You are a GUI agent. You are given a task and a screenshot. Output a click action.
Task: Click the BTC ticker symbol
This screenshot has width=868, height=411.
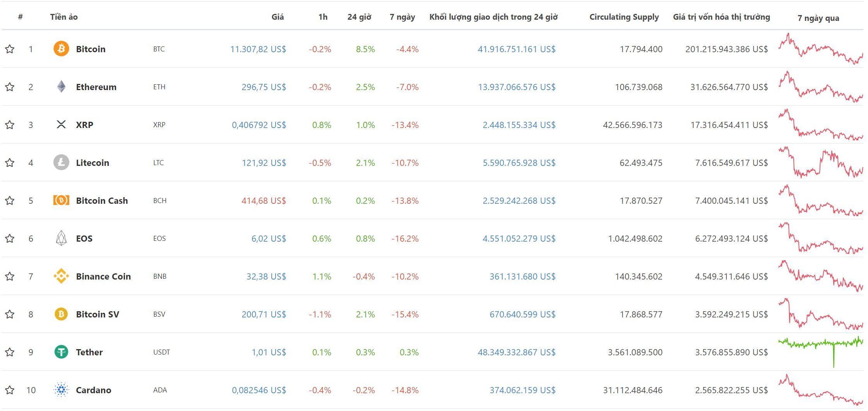(x=159, y=49)
